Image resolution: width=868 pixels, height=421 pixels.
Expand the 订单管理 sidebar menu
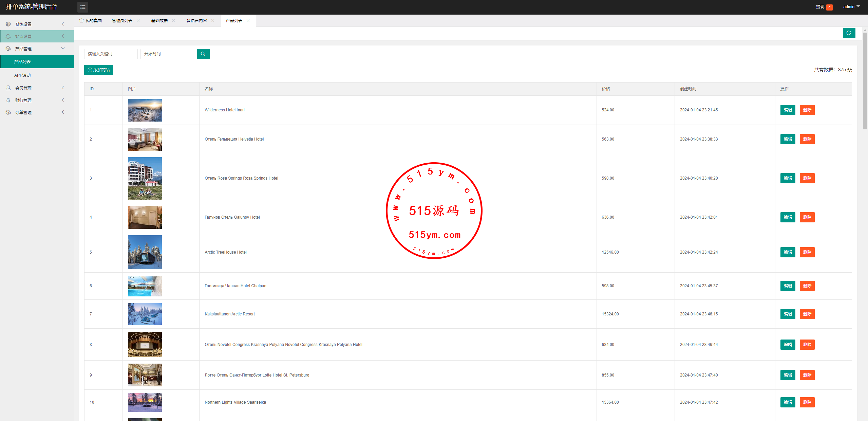[x=23, y=112]
